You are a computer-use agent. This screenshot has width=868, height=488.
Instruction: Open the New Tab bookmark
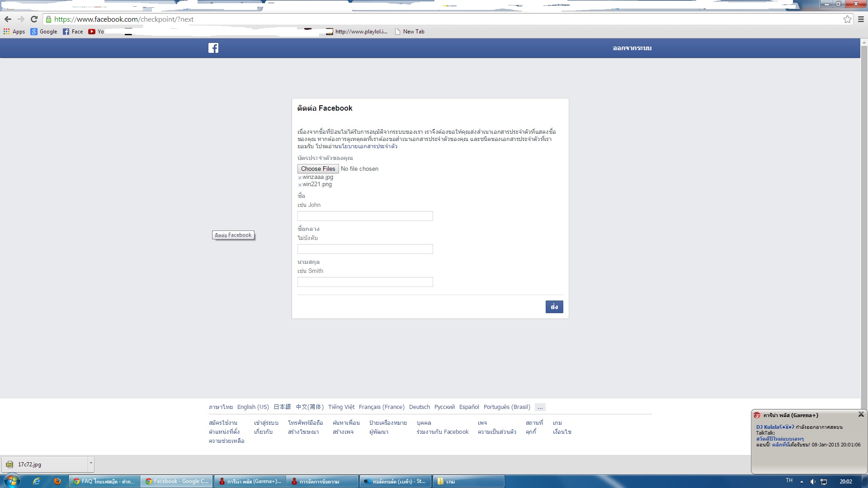410,32
